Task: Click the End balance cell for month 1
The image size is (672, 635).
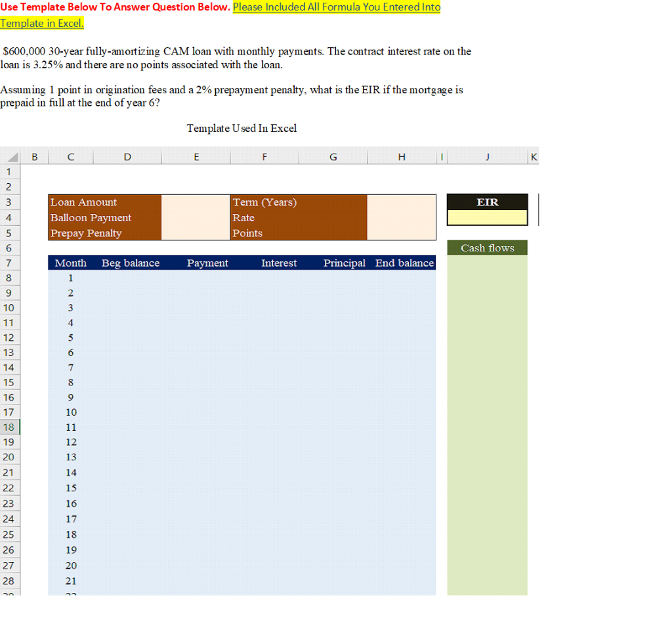Action: click(x=402, y=278)
